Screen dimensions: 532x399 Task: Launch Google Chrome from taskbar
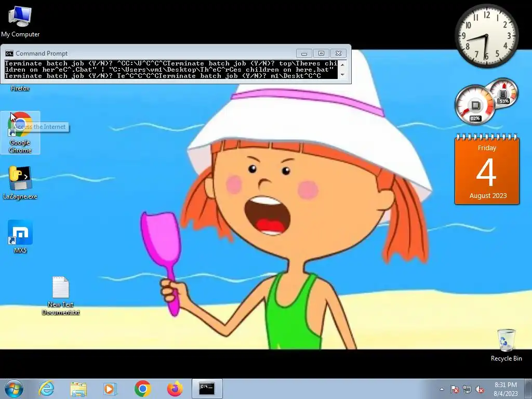(x=142, y=389)
